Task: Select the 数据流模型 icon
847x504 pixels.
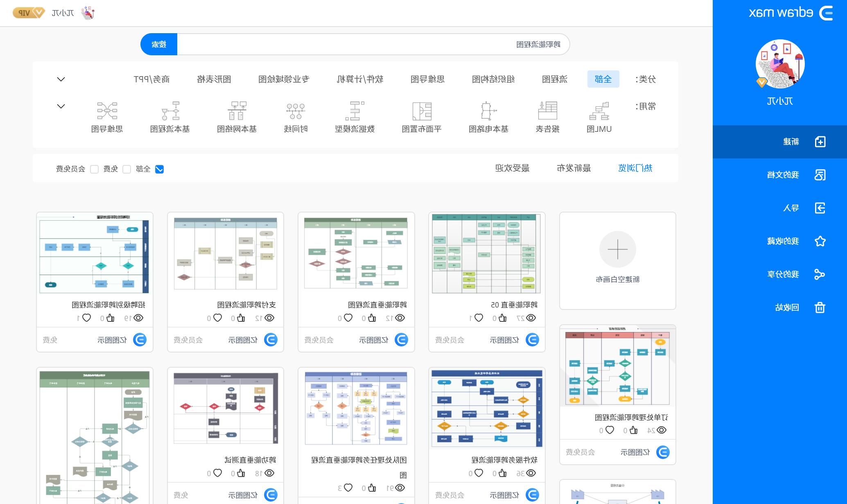Action: click(355, 111)
